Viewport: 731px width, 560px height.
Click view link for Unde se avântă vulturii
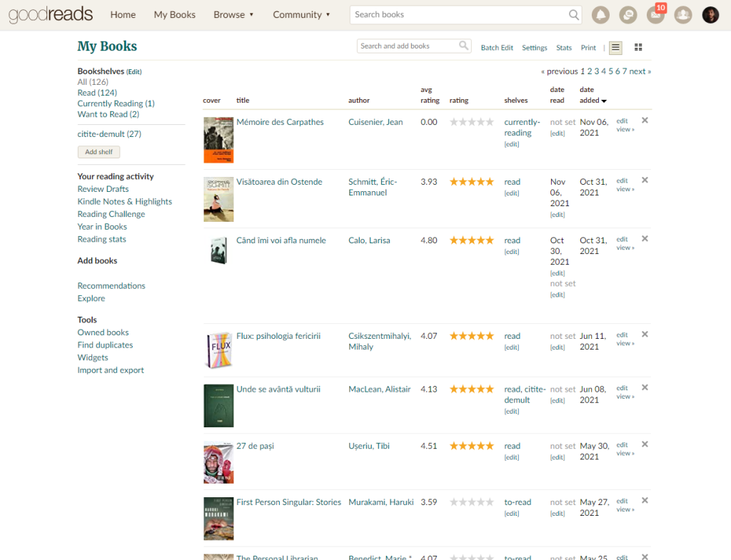tap(625, 397)
